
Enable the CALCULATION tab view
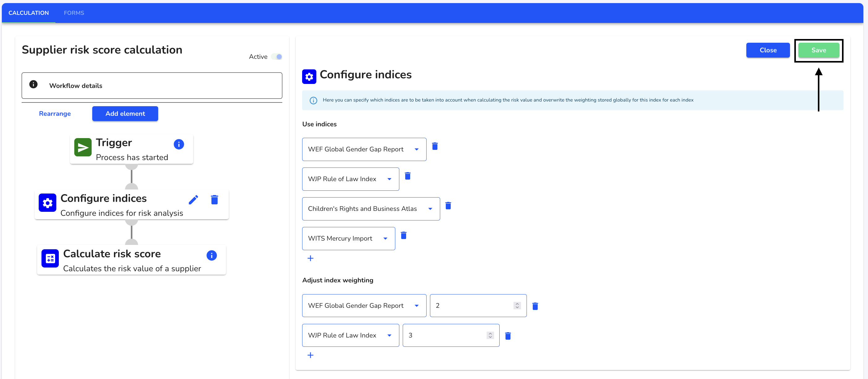[x=29, y=12]
